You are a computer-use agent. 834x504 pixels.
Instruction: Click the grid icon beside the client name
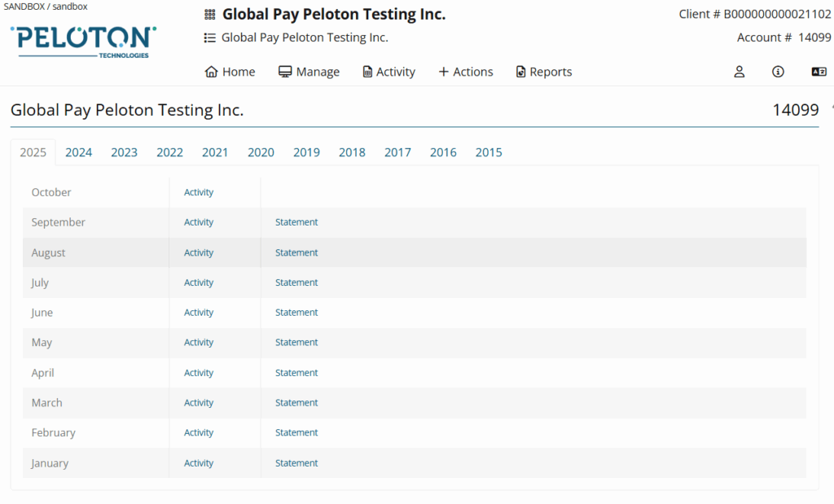coord(210,15)
